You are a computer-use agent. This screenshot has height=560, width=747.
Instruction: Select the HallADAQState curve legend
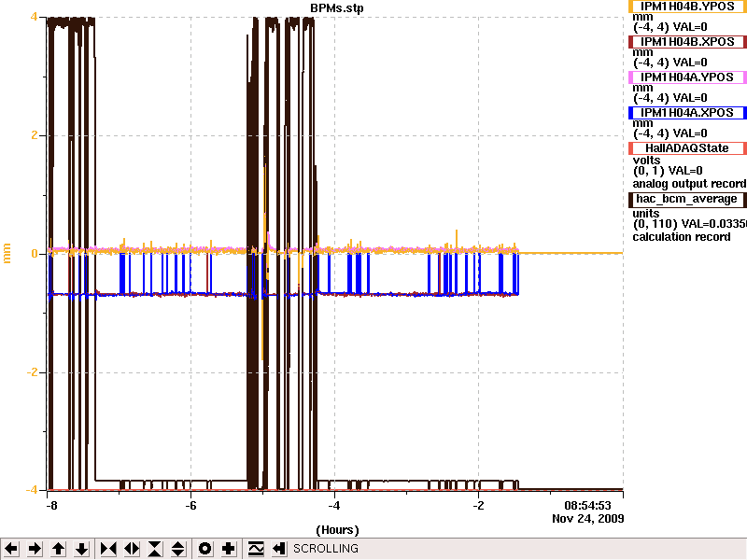(x=687, y=148)
